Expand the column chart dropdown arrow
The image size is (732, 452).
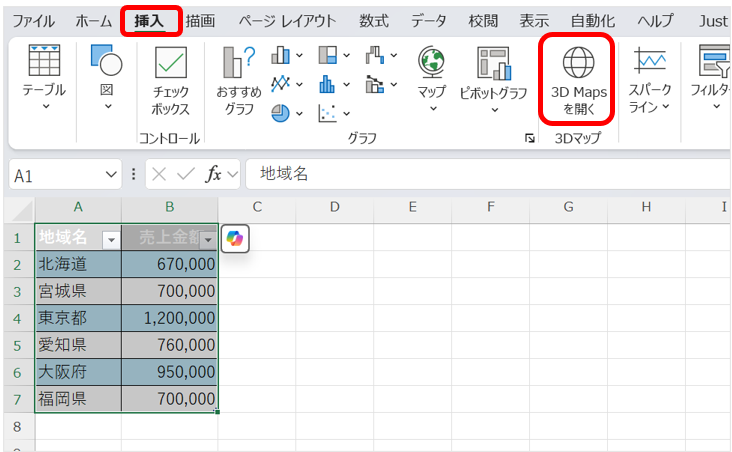299,56
